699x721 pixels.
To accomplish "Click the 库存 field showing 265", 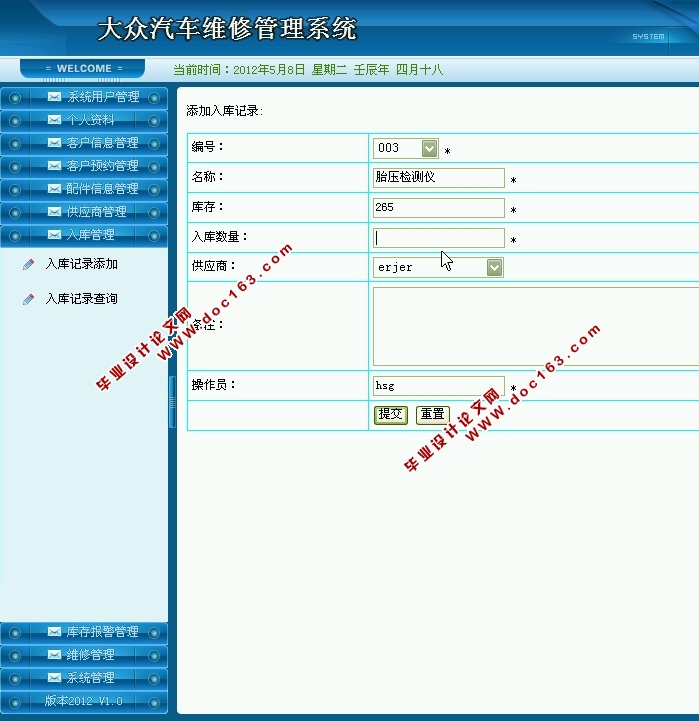I will pyautogui.click(x=439, y=208).
